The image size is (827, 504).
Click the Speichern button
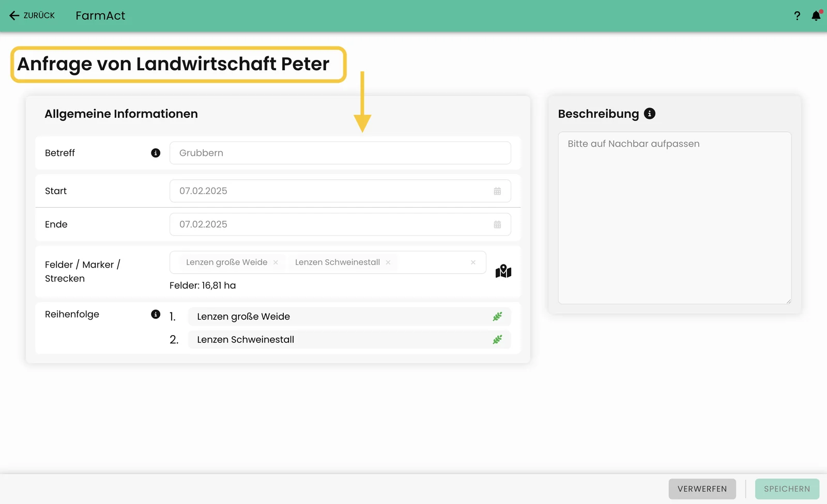coord(787,489)
